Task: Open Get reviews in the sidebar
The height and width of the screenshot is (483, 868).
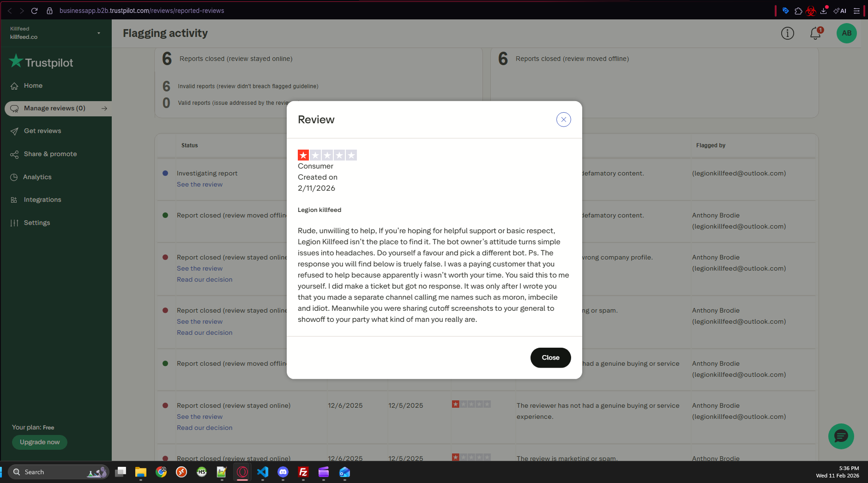Action: coord(42,131)
